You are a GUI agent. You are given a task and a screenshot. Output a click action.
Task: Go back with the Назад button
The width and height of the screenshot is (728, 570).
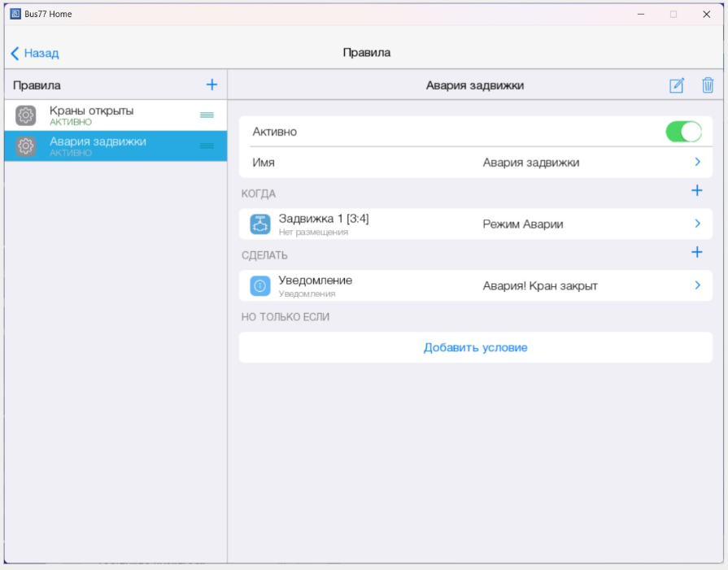[x=35, y=54]
